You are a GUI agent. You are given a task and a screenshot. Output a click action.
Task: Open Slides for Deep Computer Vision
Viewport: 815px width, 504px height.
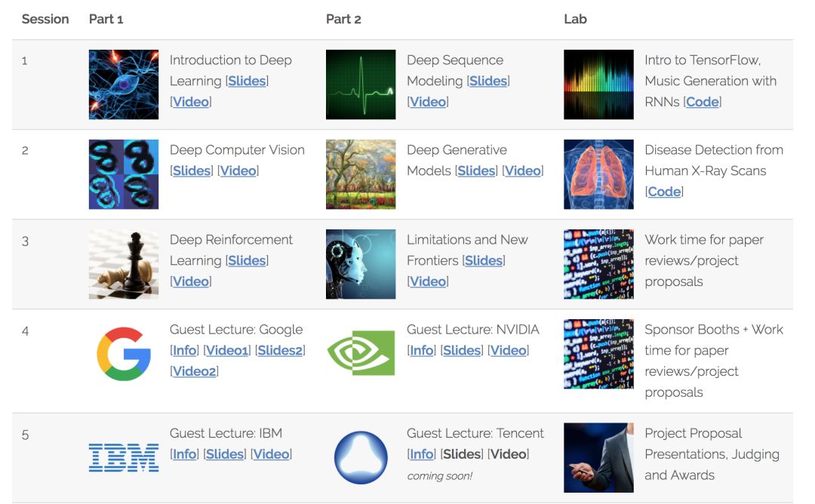192,171
